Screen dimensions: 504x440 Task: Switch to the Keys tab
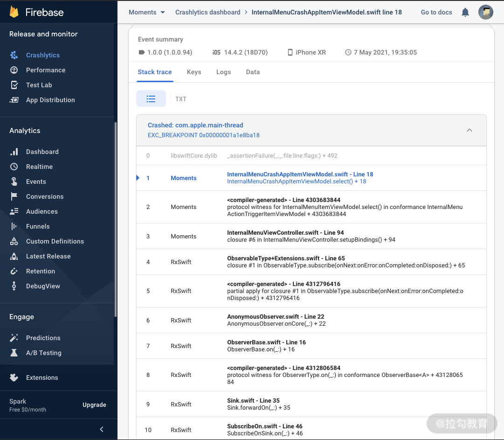[x=194, y=72]
